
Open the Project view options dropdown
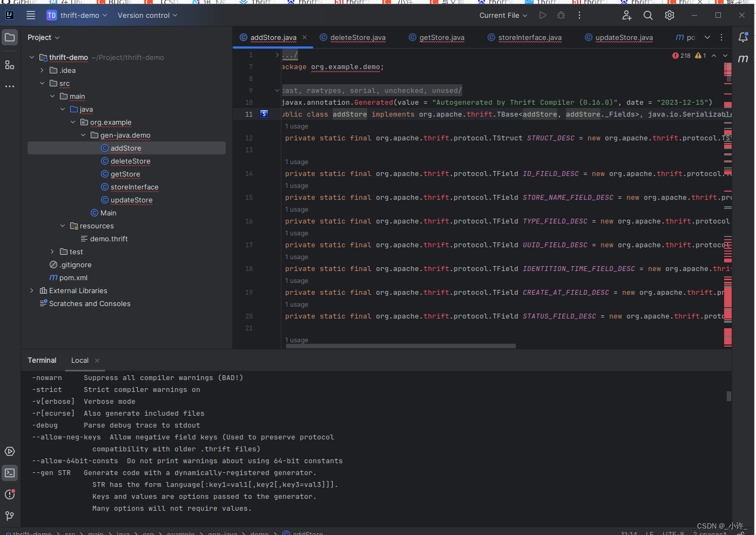[x=43, y=37]
